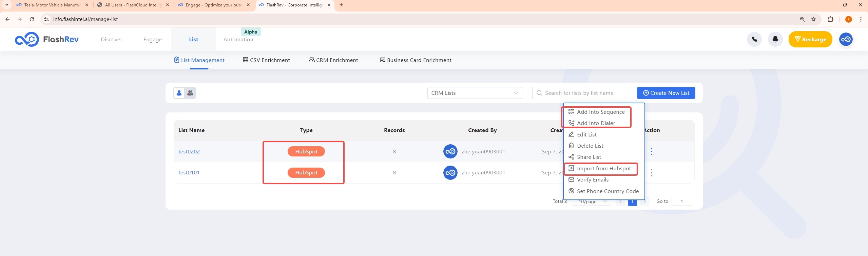Viewport: 868px width, 256px height.
Task: Click the Created By column header
Action: click(x=482, y=130)
